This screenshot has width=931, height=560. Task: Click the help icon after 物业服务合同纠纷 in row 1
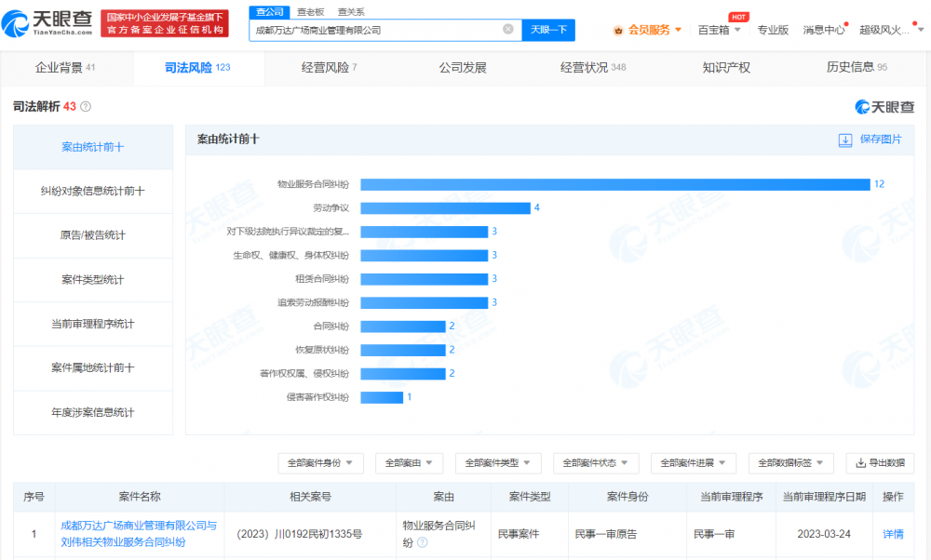coord(422,542)
